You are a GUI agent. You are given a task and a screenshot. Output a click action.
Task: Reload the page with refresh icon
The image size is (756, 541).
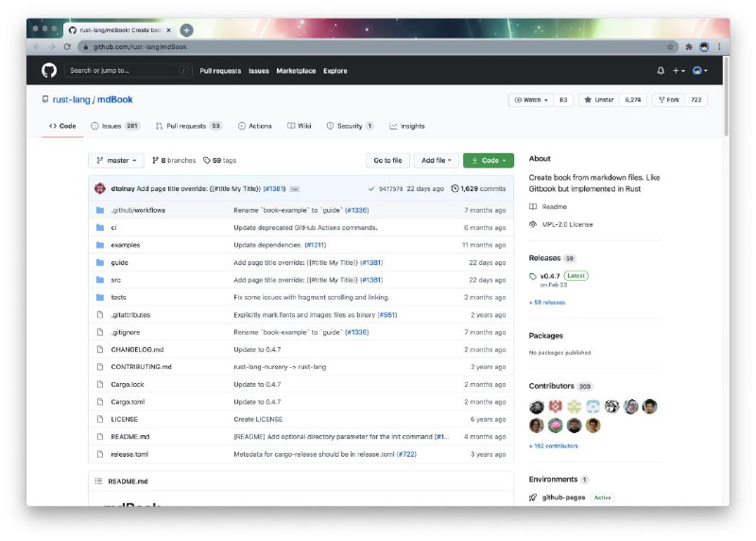click(67, 46)
